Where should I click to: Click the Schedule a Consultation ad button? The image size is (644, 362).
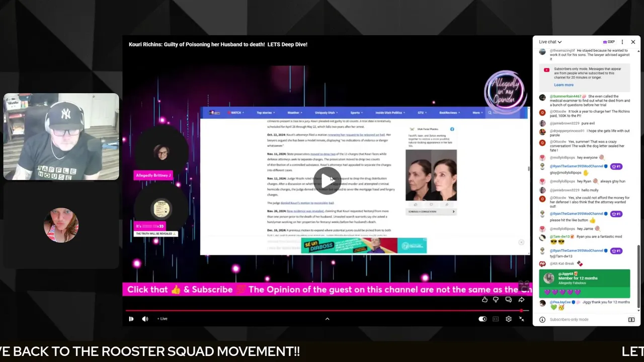click(431, 212)
